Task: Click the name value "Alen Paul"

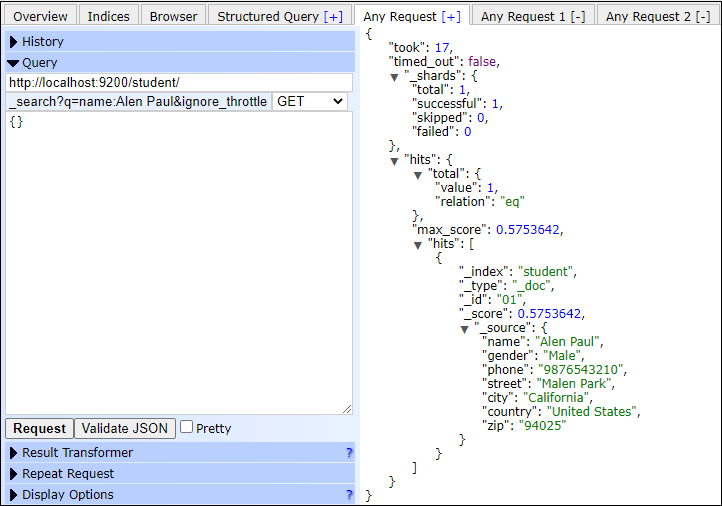Action: point(567,342)
